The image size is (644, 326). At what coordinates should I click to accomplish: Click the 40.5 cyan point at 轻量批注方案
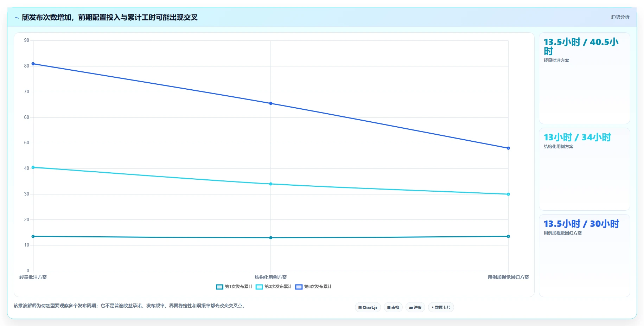[x=33, y=167]
